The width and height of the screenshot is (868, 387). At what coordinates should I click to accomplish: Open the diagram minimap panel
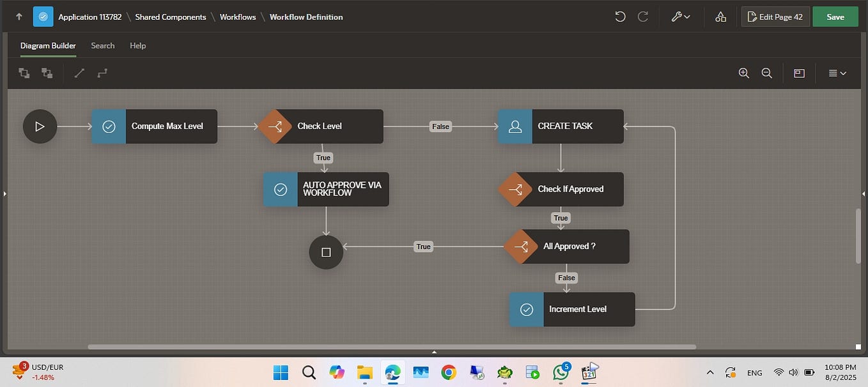799,73
